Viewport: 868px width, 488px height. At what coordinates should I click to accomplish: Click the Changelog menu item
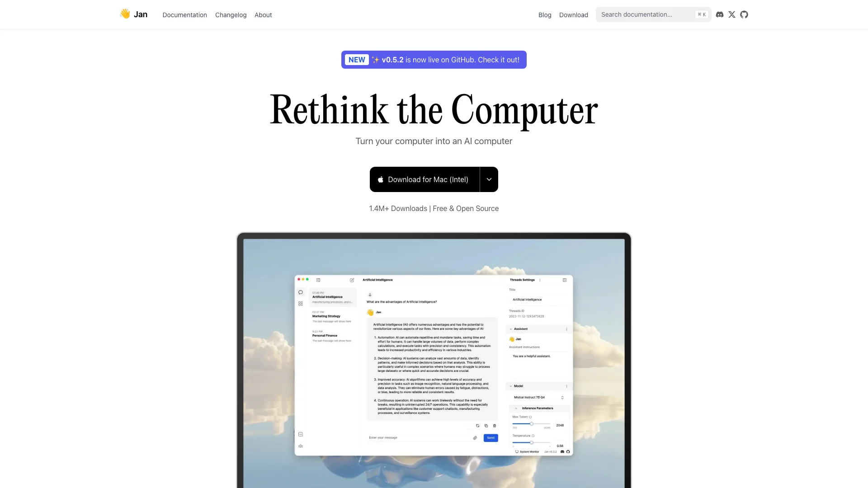231,15
